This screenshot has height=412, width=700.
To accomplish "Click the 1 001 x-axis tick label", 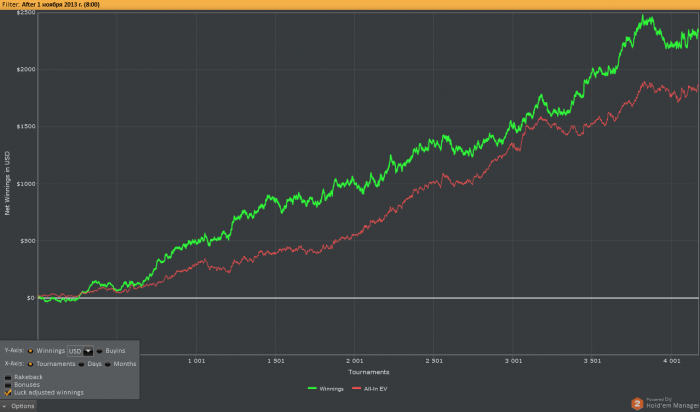I will coord(196,361).
